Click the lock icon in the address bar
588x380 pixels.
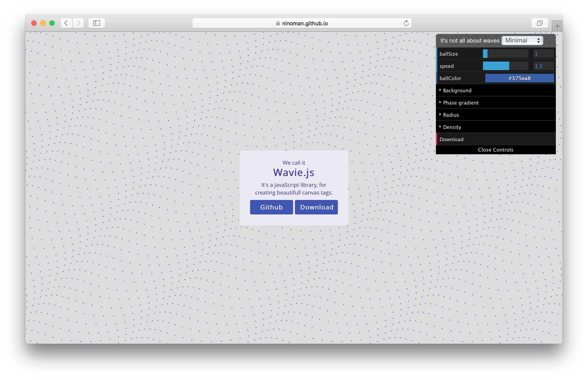pyautogui.click(x=278, y=23)
